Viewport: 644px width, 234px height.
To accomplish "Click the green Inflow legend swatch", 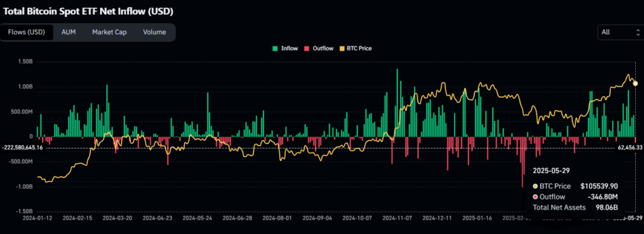I will (275, 48).
